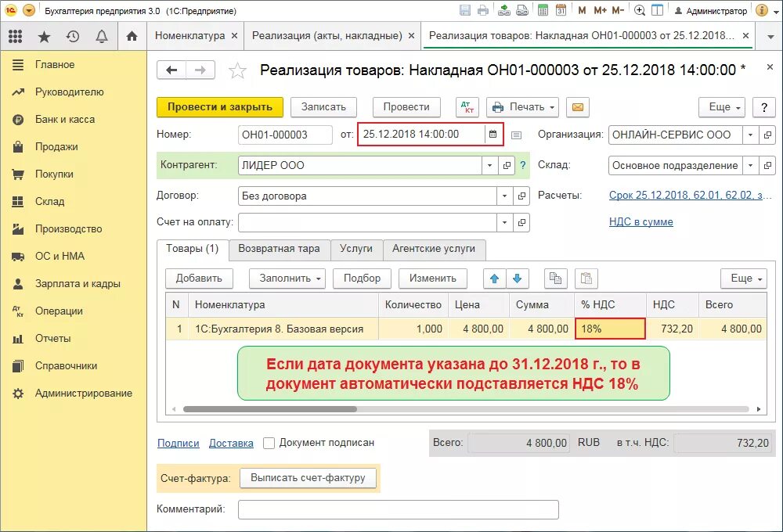783x532 pixels.
Task: Open the top Еще menu
Action: [x=722, y=107]
